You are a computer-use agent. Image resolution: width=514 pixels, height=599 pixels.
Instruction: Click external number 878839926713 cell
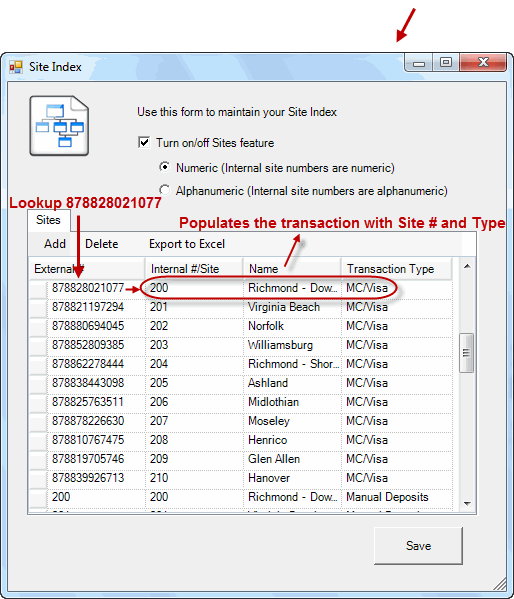[x=96, y=479]
